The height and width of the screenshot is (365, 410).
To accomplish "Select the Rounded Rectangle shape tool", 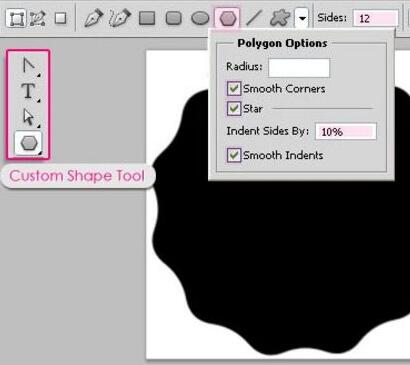I will [173, 18].
